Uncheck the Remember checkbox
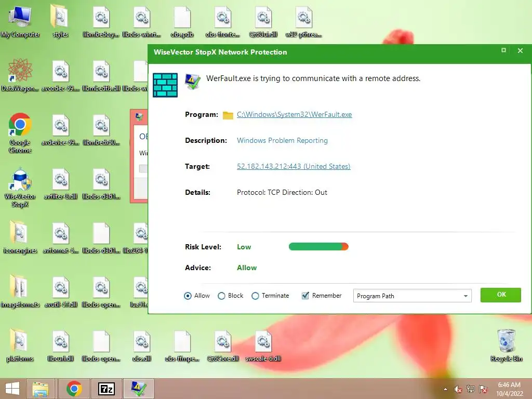532x399 pixels. (x=305, y=296)
